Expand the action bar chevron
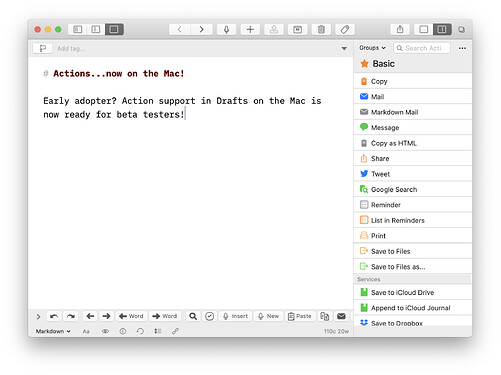Image resolution: width=501 pixels, height=375 pixels. [38, 316]
